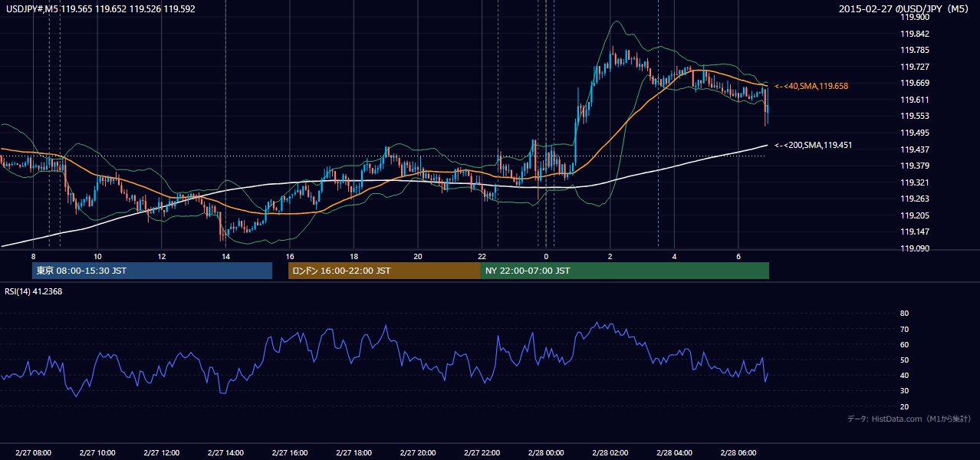Click the 119.495 price axis label
Image resolution: width=980 pixels, height=460 pixels.
click(916, 133)
